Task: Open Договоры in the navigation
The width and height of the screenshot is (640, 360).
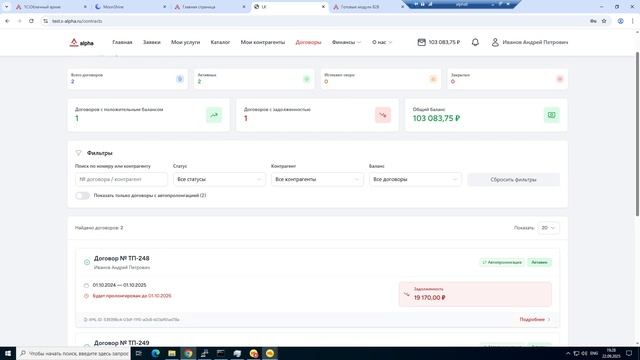Action: tap(308, 42)
